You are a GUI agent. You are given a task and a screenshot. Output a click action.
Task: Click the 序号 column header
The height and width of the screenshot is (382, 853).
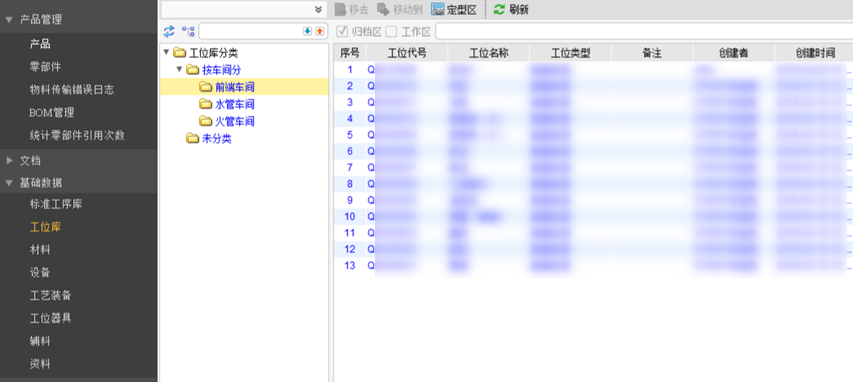tap(350, 53)
